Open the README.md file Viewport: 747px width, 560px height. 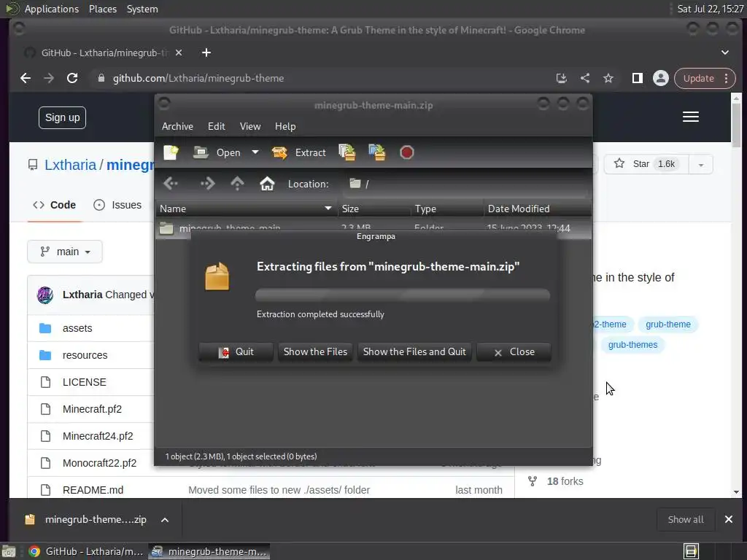(x=93, y=490)
